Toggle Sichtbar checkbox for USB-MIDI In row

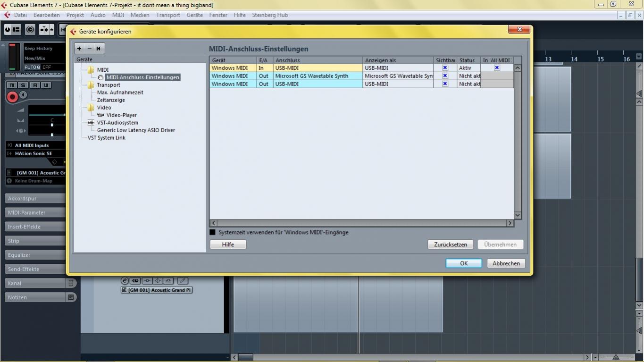coord(445,68)
